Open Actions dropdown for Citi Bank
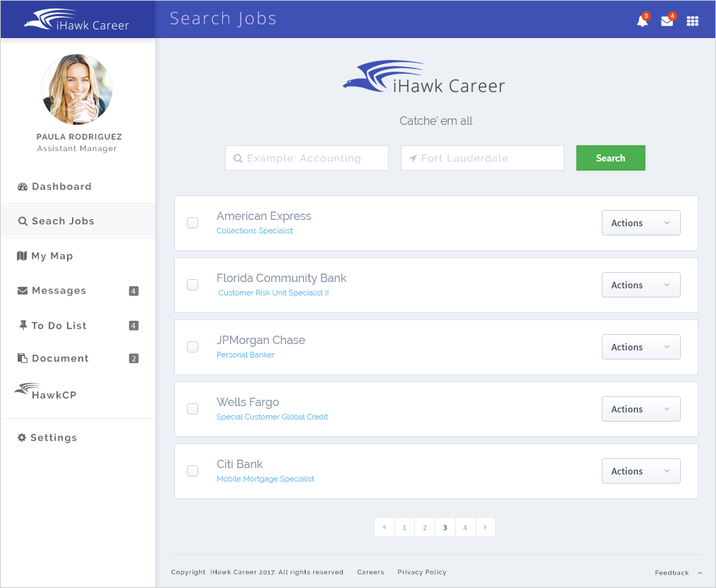The image size is (716, 588). [x=641, y=471]
